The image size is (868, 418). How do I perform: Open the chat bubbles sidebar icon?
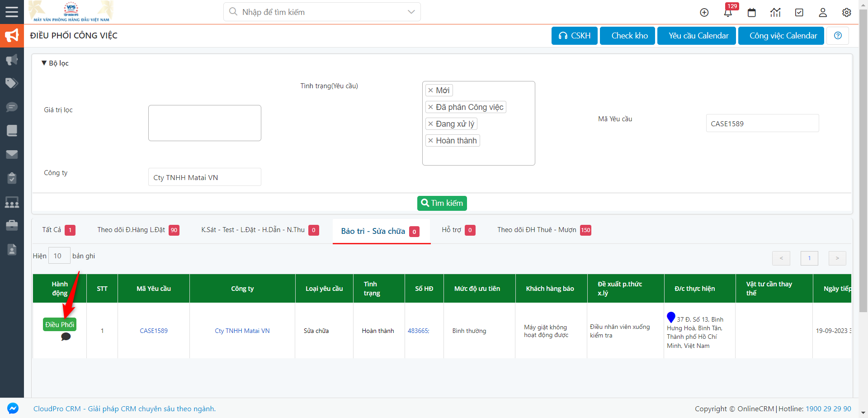click(x=12, y=107)
